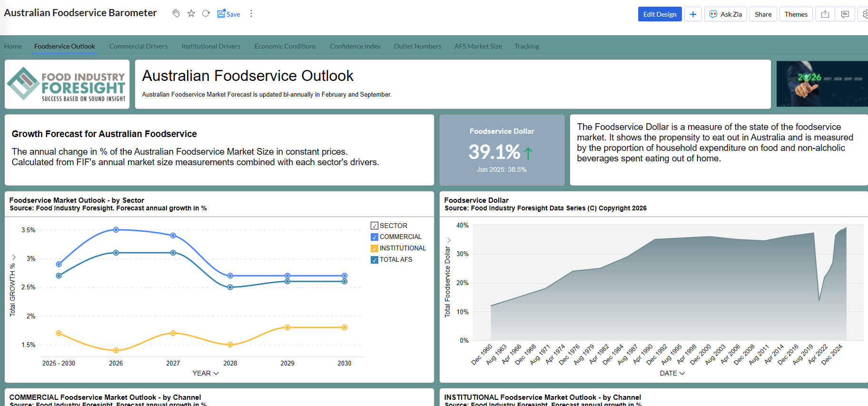Open the comments icon in the top toolbar

point(845,14)
